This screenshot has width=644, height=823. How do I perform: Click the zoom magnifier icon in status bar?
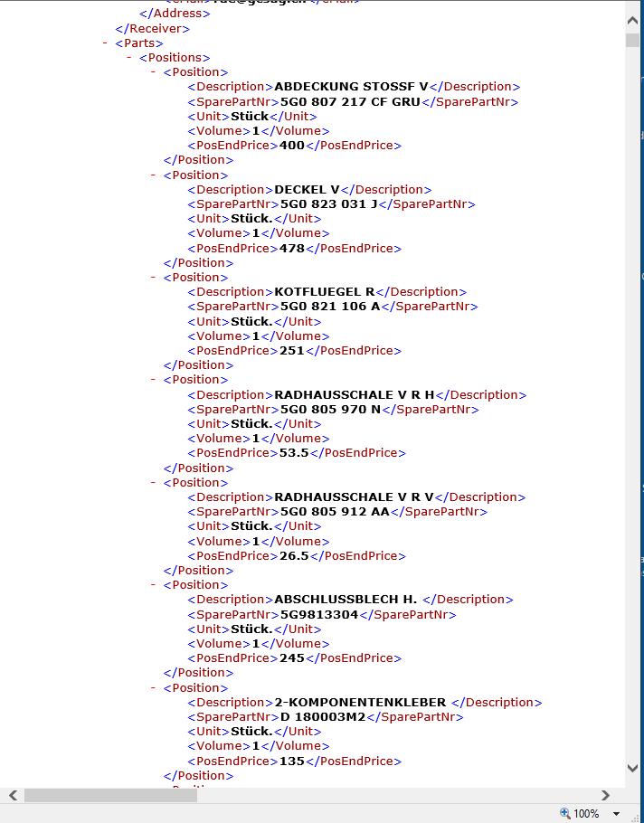[x=565, y=813]
